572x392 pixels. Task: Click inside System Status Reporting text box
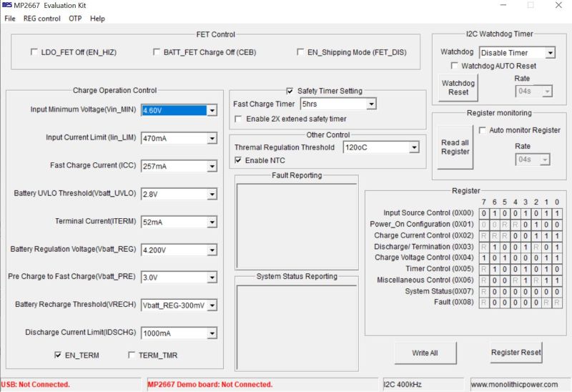tap(297, 327)
